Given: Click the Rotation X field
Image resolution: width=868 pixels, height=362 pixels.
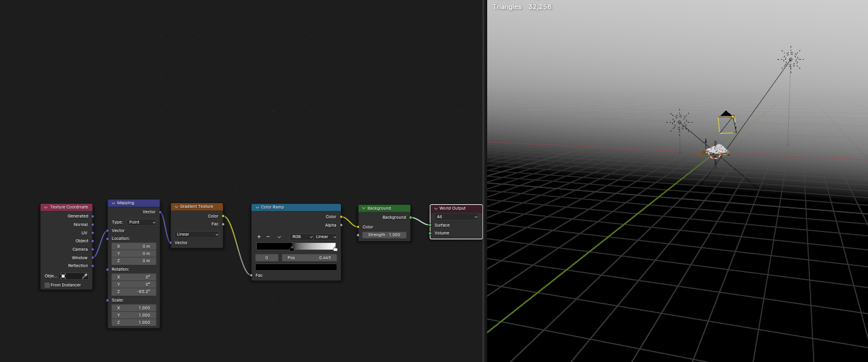Looking at the screenshot, I should 134,277.
